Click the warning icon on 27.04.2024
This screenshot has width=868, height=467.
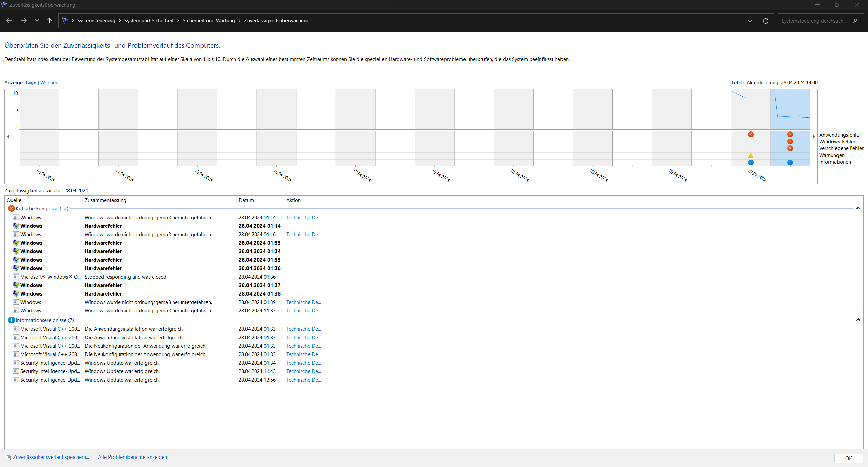tap(751, 156)
